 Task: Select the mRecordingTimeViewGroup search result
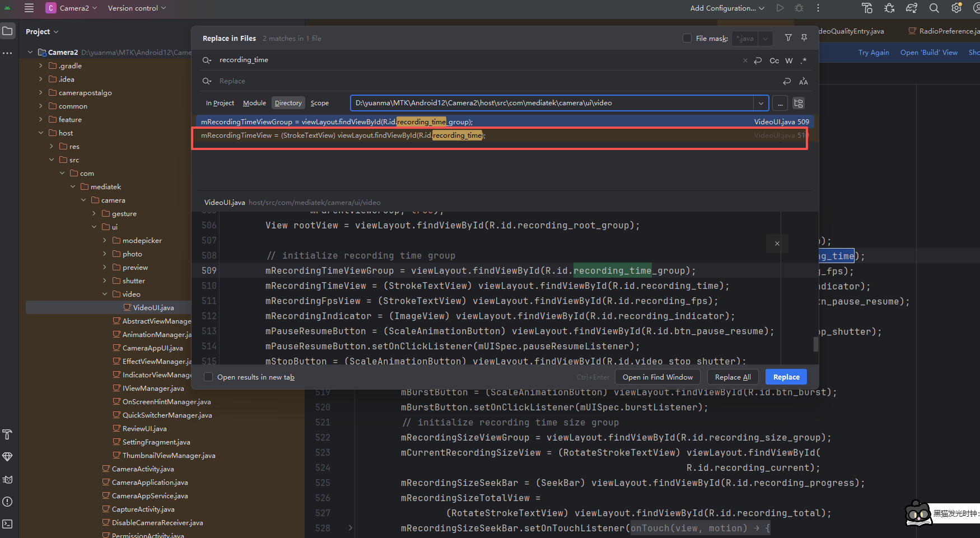tap(505, 121)
